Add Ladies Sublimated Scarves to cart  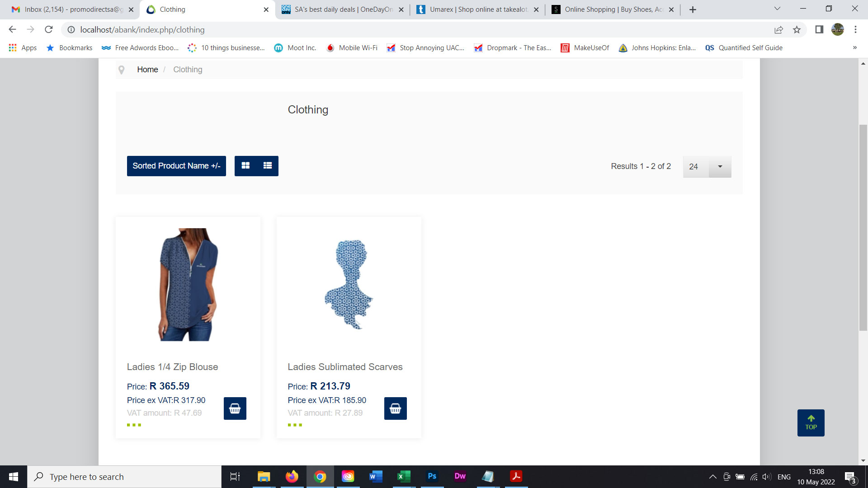pos(395,408)
